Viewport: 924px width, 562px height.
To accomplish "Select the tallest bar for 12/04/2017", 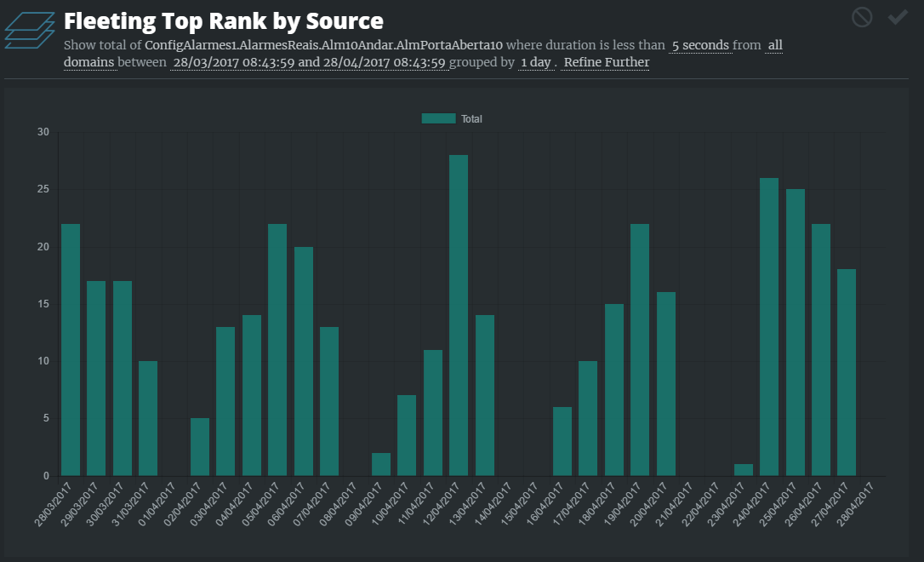I will tap(459, 315).
